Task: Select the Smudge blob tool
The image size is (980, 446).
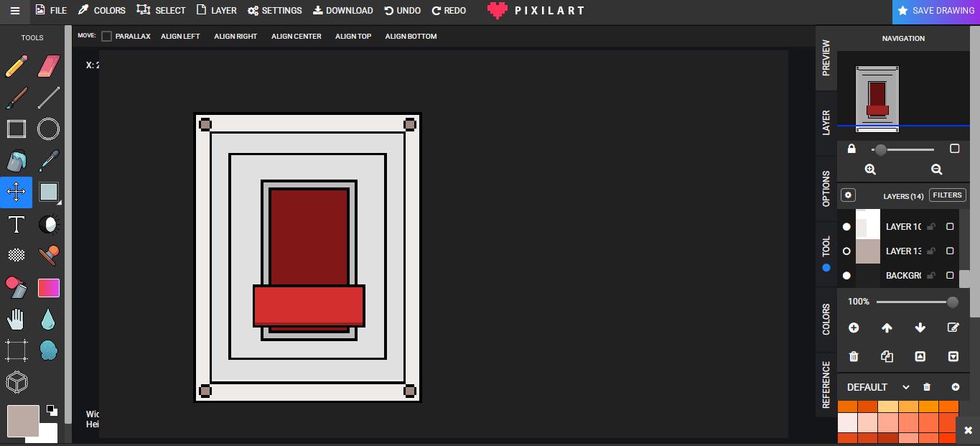Action: [x=49, y=350]
